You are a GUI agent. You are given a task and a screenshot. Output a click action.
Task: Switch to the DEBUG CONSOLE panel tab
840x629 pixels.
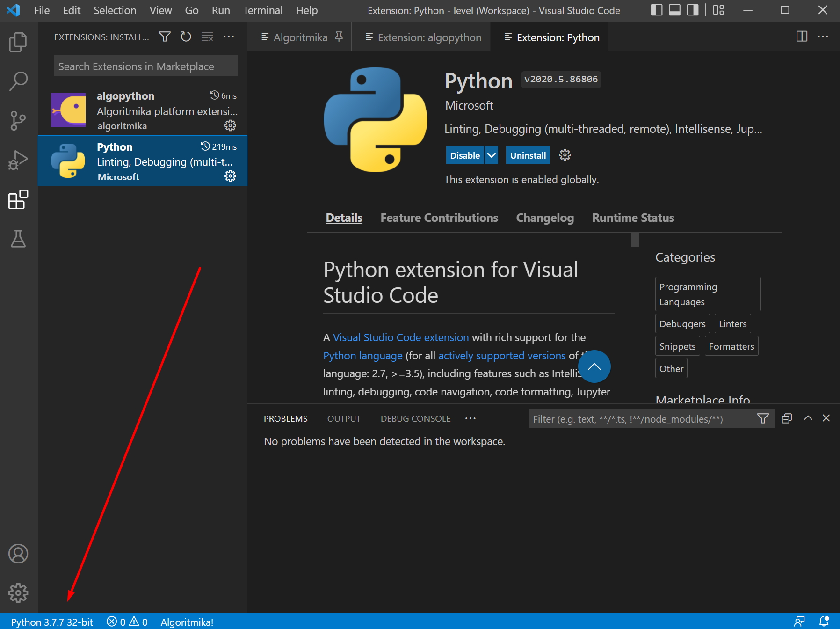[x=415, y=418]
